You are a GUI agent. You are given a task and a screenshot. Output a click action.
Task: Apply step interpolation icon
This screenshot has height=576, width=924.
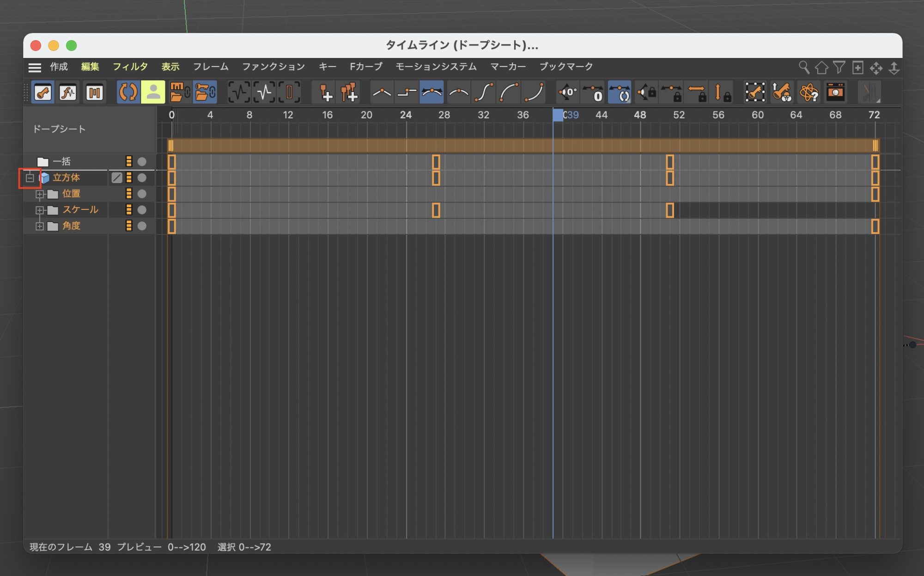(407, 92)
